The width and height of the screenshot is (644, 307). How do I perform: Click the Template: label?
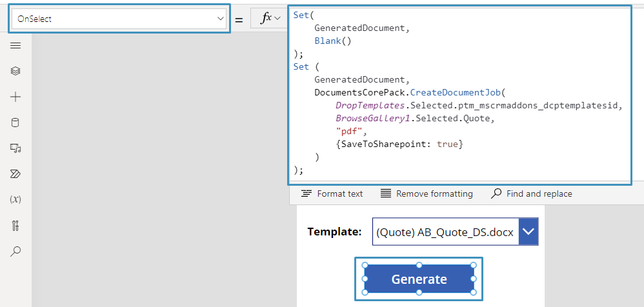[x=334, y=232]
